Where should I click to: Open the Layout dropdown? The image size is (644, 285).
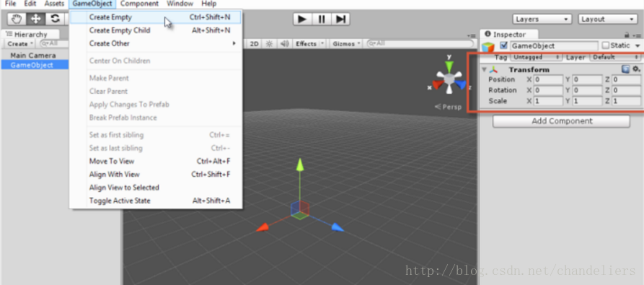pos(607,19)
